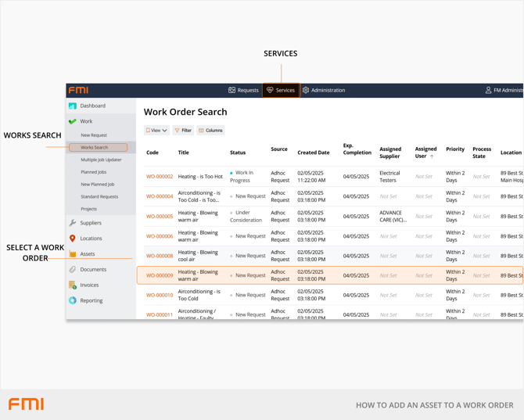Click the Documents paperclip icon

[73, 269]
